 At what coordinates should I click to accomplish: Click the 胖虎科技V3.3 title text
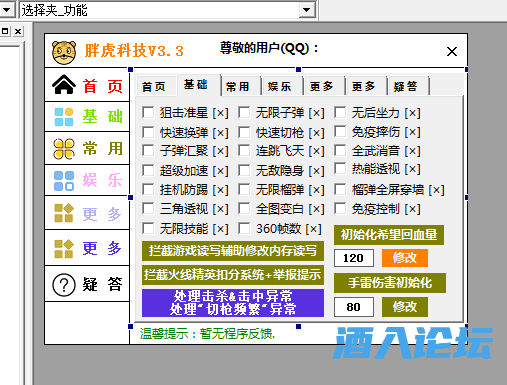pyautogui.click(x=134, y=51)
